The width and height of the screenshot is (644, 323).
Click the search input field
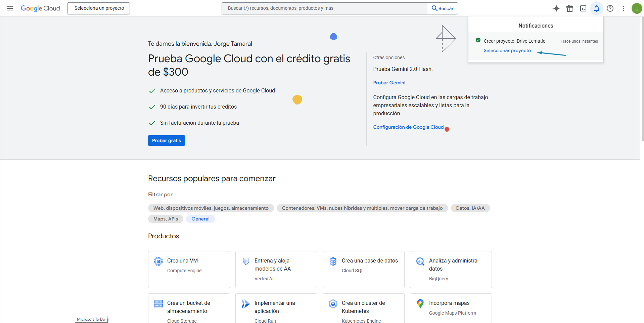coord(324,8)
